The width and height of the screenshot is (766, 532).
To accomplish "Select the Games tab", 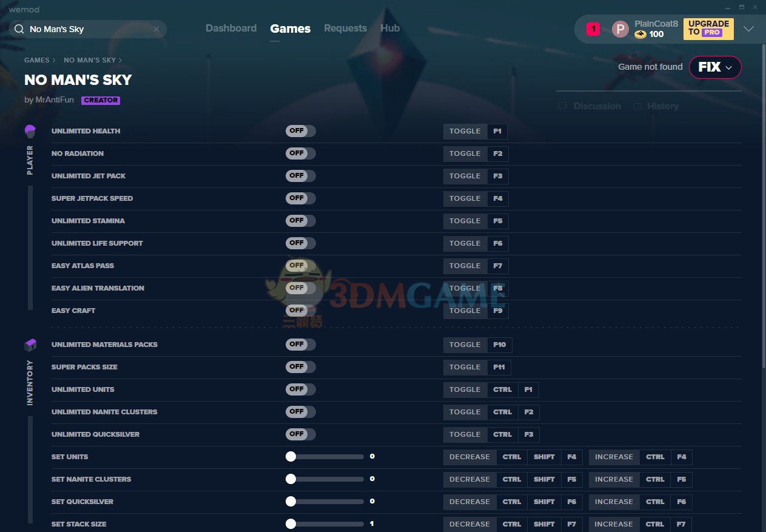I will tap(291, 29).
